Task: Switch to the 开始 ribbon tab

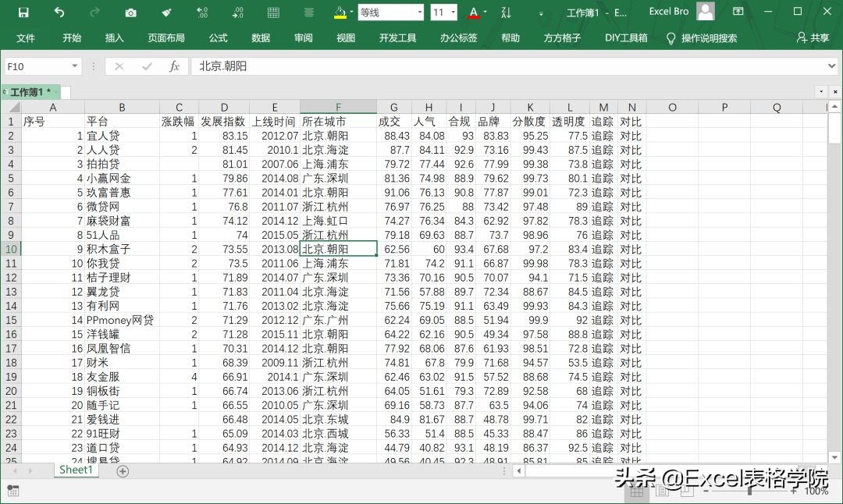Action: pos(72,37)
